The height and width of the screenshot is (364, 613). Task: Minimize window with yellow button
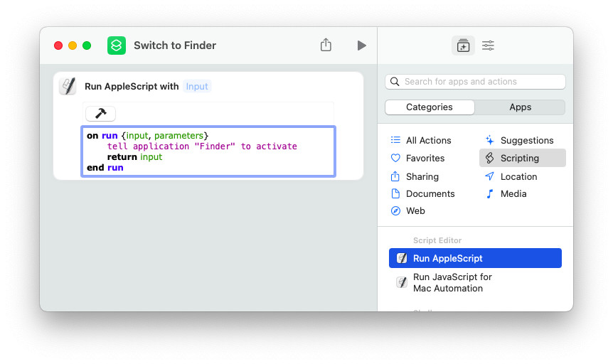point(73,45)
